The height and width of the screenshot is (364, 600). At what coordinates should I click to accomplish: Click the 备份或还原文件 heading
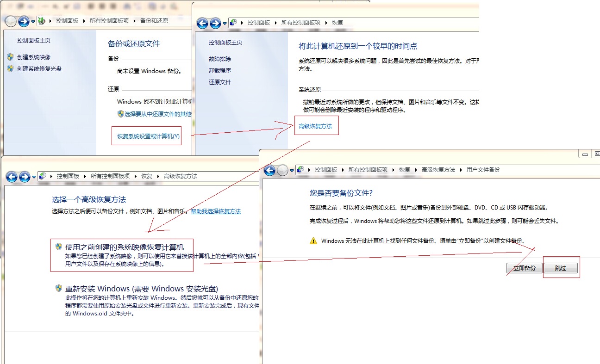click(x=134, y=43)
